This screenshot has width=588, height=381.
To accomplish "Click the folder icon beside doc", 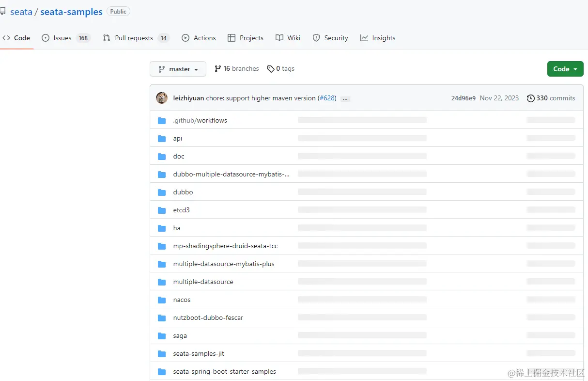I will 162,157.
